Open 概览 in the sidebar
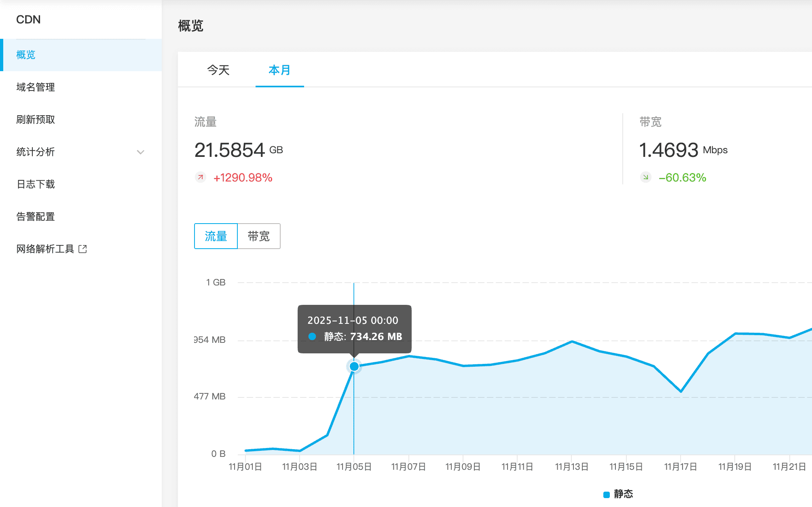 click(26, 55)
